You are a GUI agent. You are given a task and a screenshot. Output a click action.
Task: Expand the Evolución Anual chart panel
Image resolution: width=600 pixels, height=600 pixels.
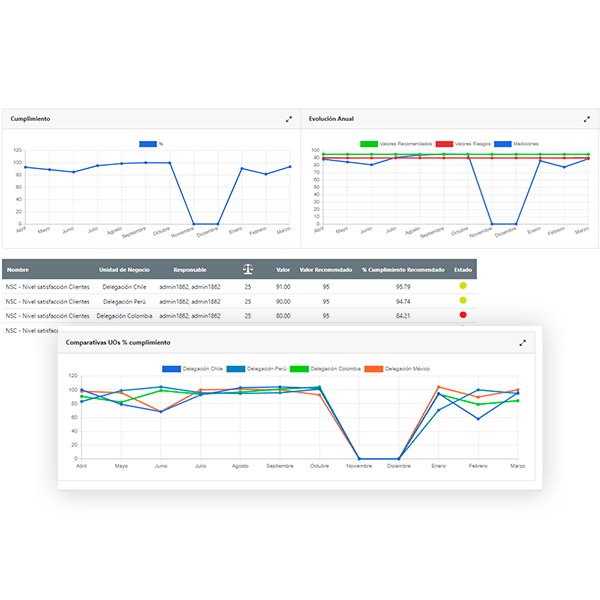coord(587,119)
